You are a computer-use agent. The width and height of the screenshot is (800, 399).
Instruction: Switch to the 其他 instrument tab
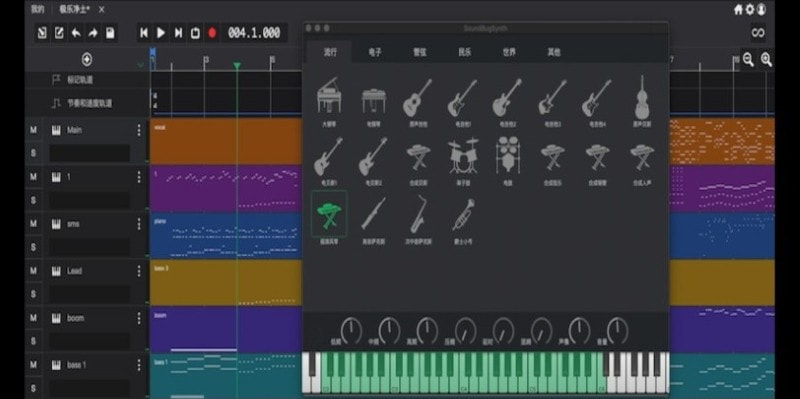[x=554, y=52]
